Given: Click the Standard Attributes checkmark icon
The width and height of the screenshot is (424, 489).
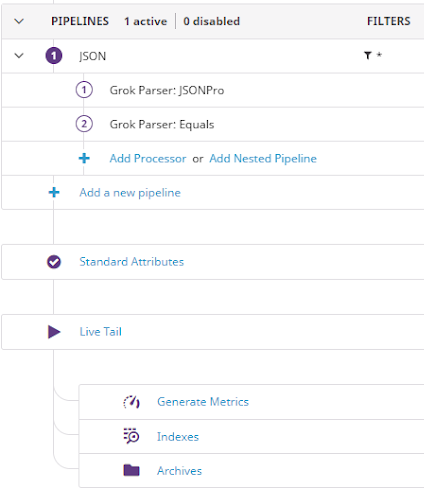Looking at the screenshot, I should click(54, 262).
